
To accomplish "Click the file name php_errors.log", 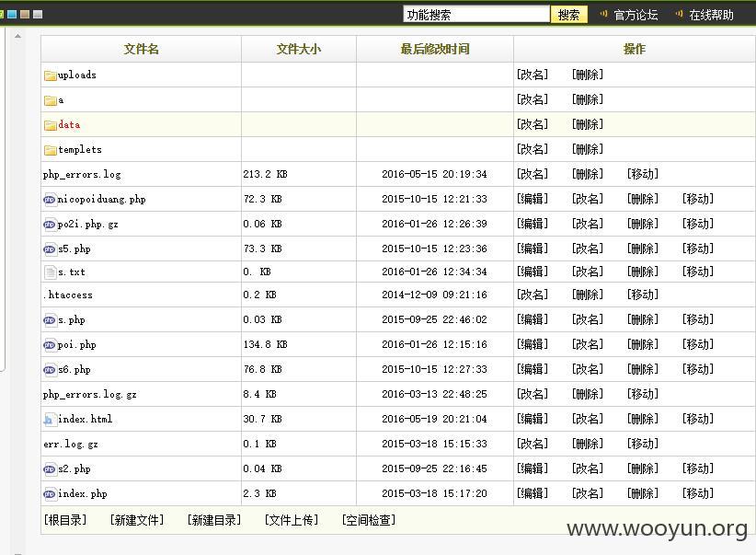I will point(82,175).
